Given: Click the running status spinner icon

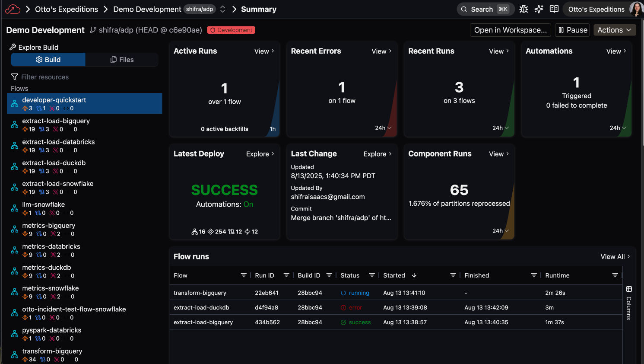Looking at the screenshot, I should pos(343,293).
